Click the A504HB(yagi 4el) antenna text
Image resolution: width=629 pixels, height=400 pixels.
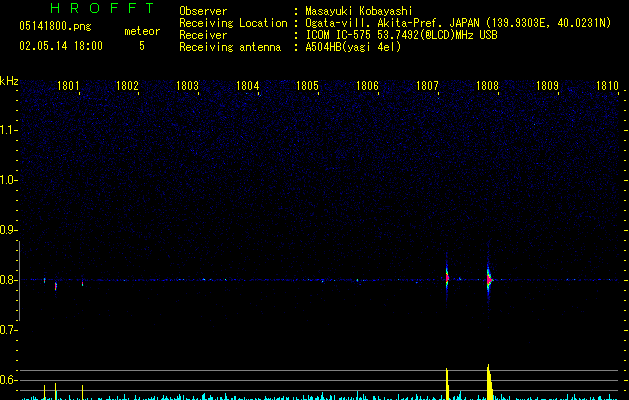tap(353, 47)
